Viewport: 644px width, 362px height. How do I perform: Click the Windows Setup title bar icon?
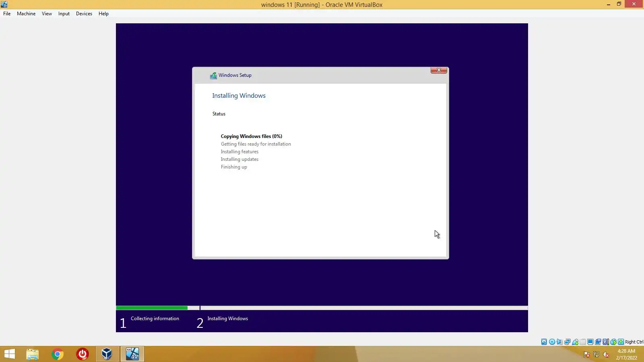click(213, 76)
